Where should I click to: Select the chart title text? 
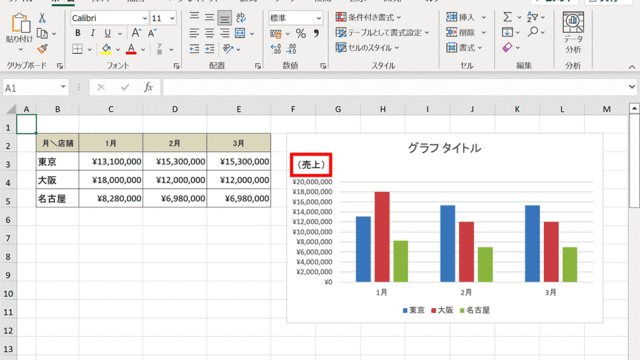pos(444,148)
